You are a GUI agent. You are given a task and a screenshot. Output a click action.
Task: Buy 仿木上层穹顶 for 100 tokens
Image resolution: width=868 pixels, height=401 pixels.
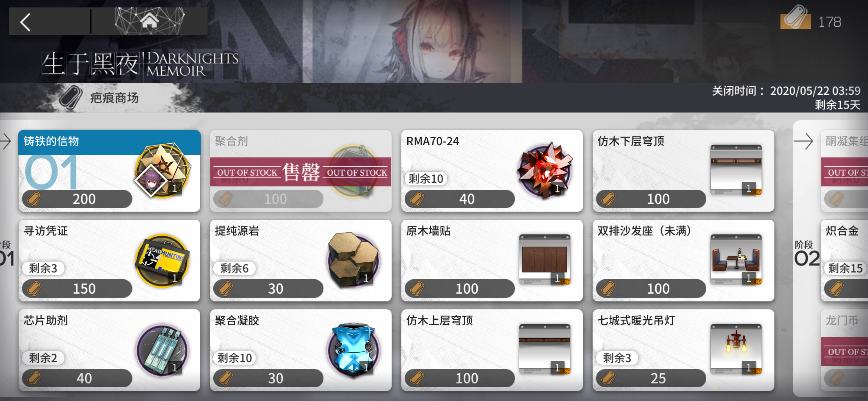coord(460,378)
